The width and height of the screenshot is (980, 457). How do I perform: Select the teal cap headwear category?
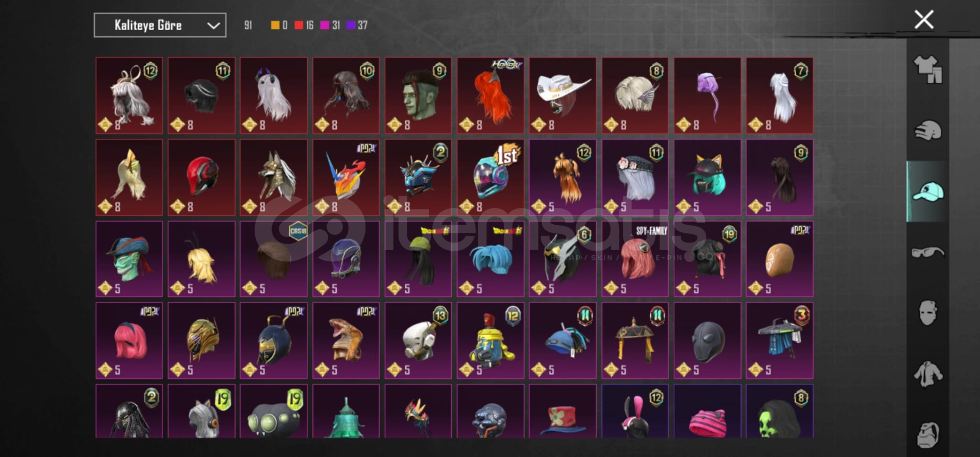coord(928,191)
